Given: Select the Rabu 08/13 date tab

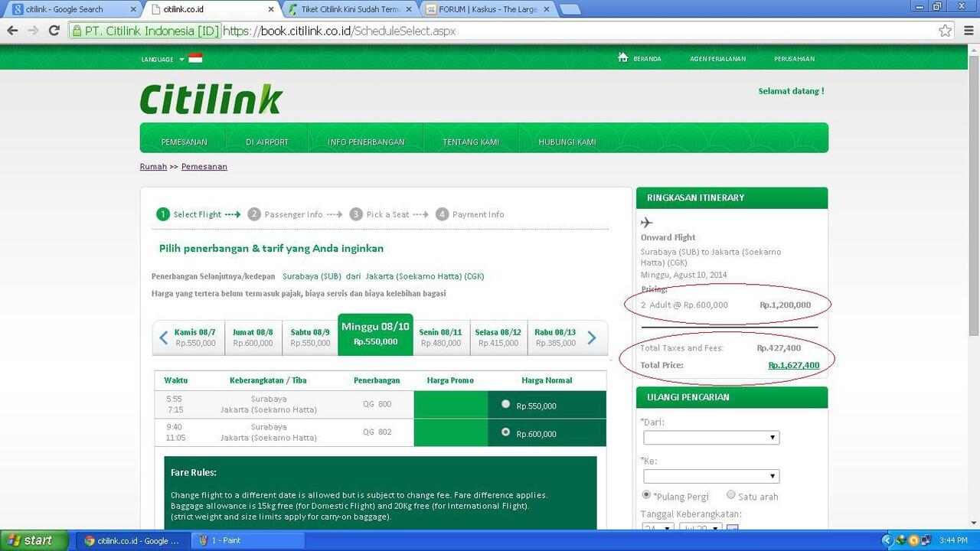Looking at the screenshot, I should 556,337.
